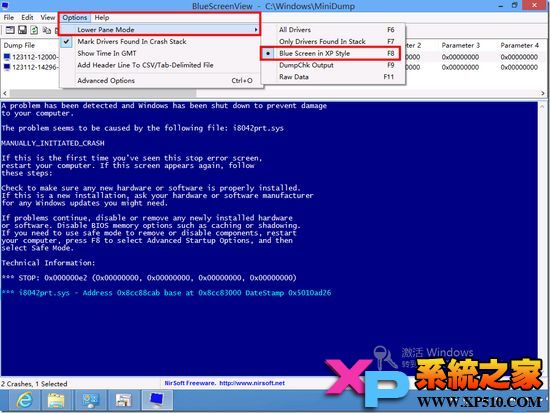The width and height of the screenshot is (550, 413).
Task: Click the 'Technical Information:' line
Action: click(x=48, y=263)
